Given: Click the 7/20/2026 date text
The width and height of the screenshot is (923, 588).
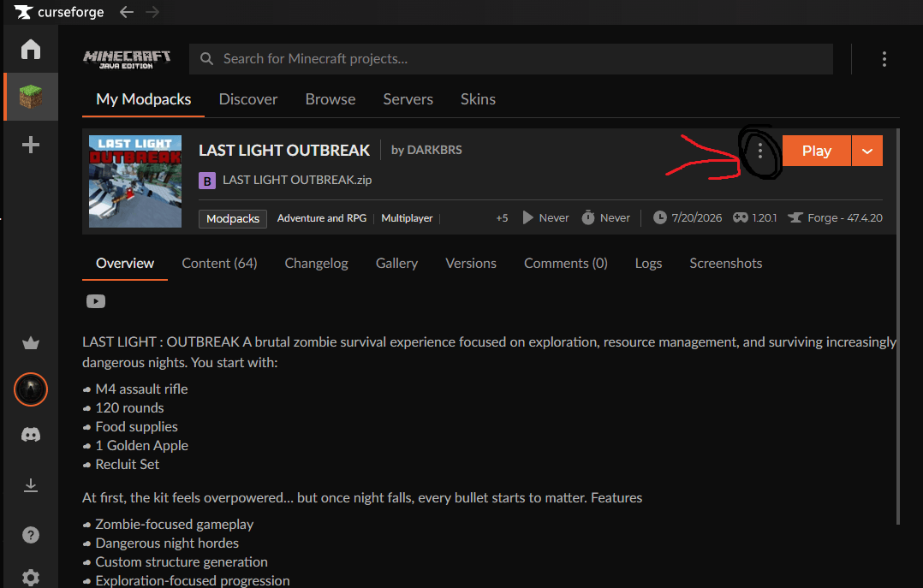Looking at the screenshot, I should [696, 218].
